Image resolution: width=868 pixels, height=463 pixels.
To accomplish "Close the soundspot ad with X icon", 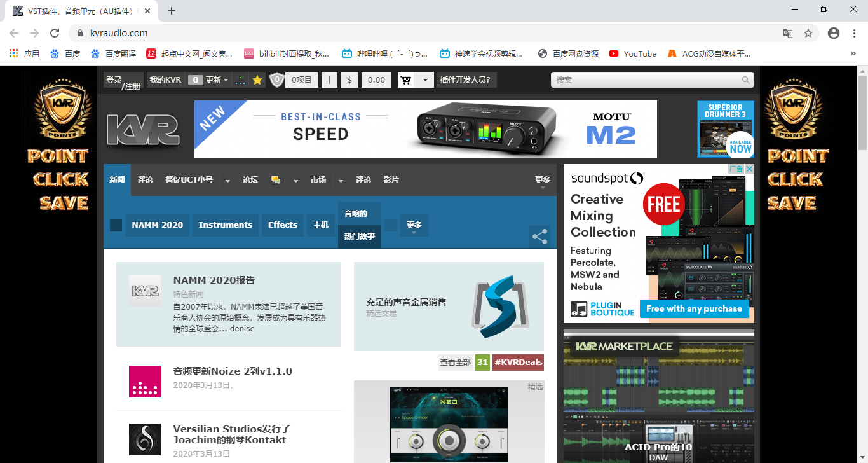I will (749, 169).
